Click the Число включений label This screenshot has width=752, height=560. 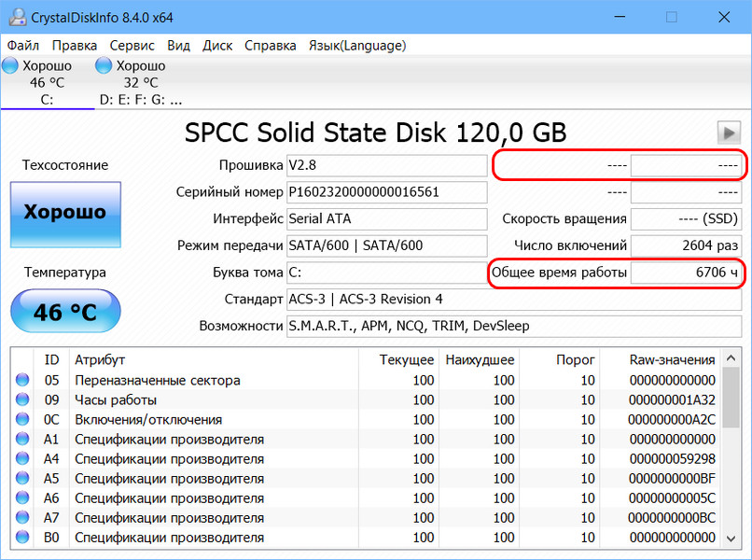570,245
